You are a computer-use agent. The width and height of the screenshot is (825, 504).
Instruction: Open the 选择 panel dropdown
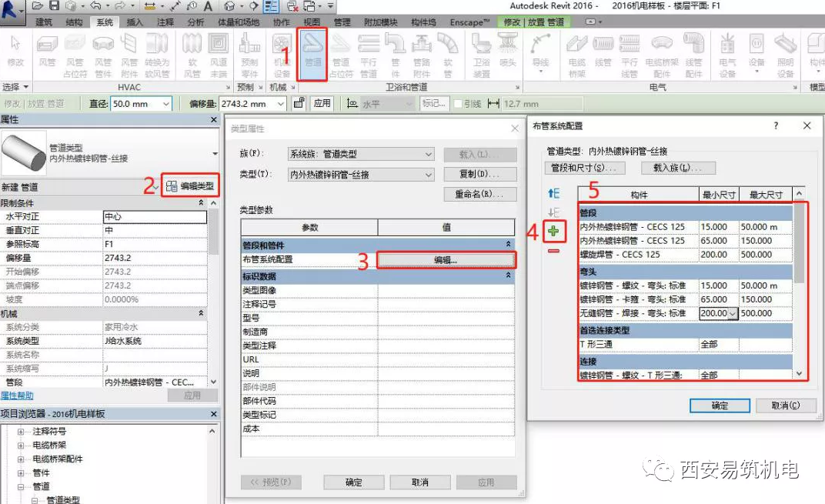click(15, 87)
